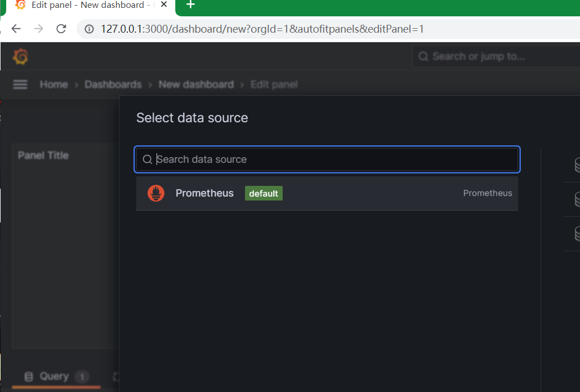View site information icon in address bar

(89, 29)
